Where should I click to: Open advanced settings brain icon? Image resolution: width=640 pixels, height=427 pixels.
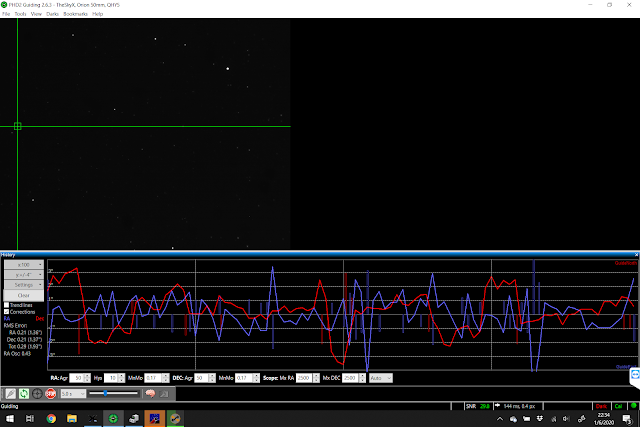(x=150, y=394)
